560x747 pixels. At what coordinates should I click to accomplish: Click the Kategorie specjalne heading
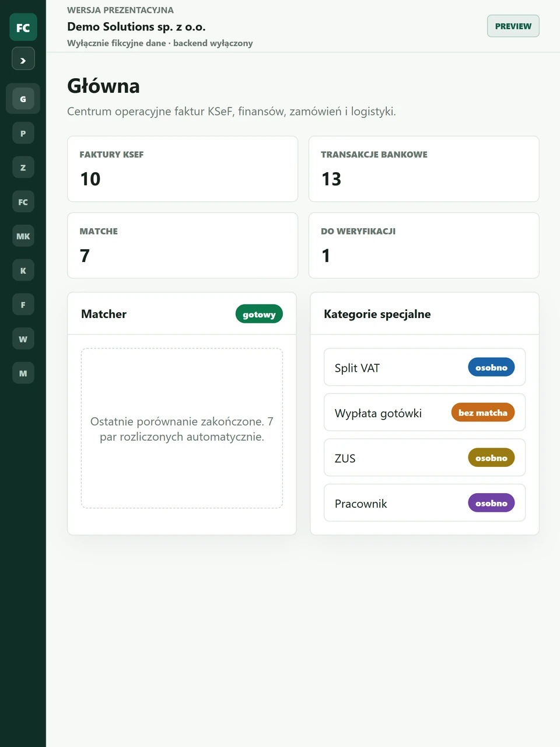click(377, 314)
